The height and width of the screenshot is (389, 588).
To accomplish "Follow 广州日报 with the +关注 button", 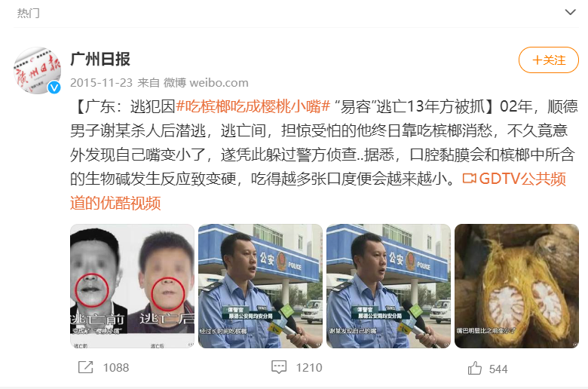I will coord(549,60).
